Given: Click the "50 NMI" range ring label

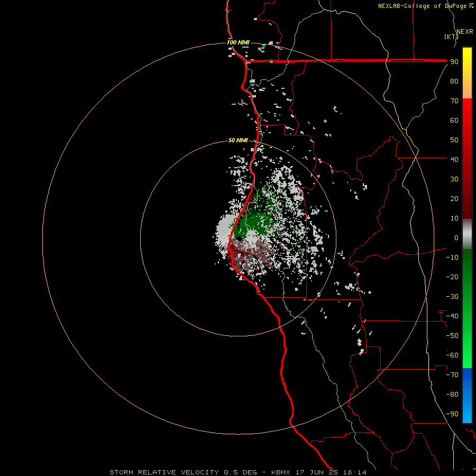Looking at the screenshot, I should tap(238, 140).
